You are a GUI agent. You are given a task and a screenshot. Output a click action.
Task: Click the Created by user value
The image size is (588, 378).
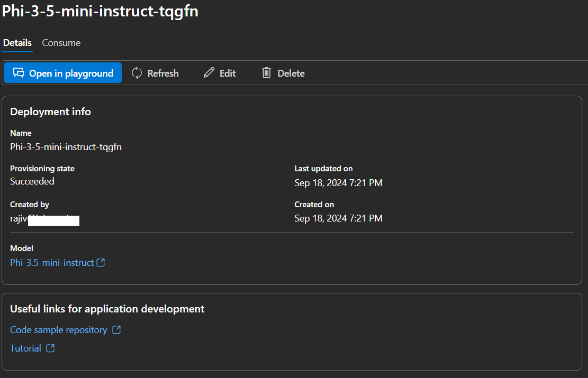[x=44, y=219]
